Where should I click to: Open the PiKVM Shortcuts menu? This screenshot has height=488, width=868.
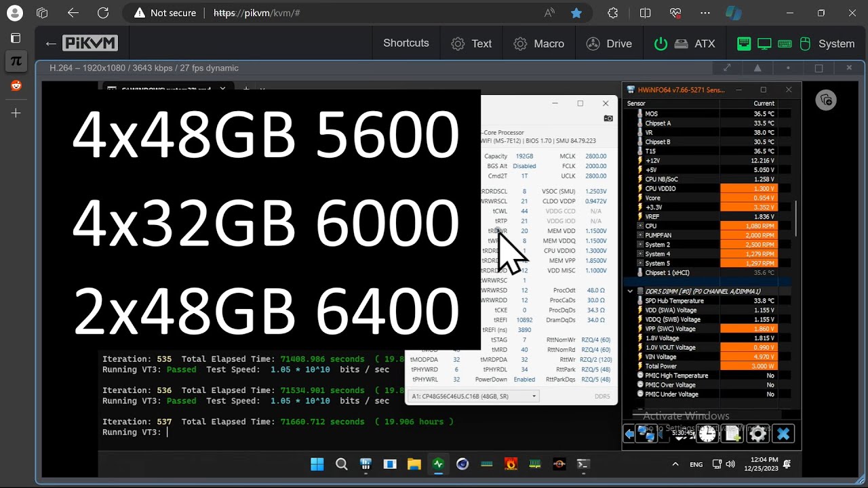(406, 43)
